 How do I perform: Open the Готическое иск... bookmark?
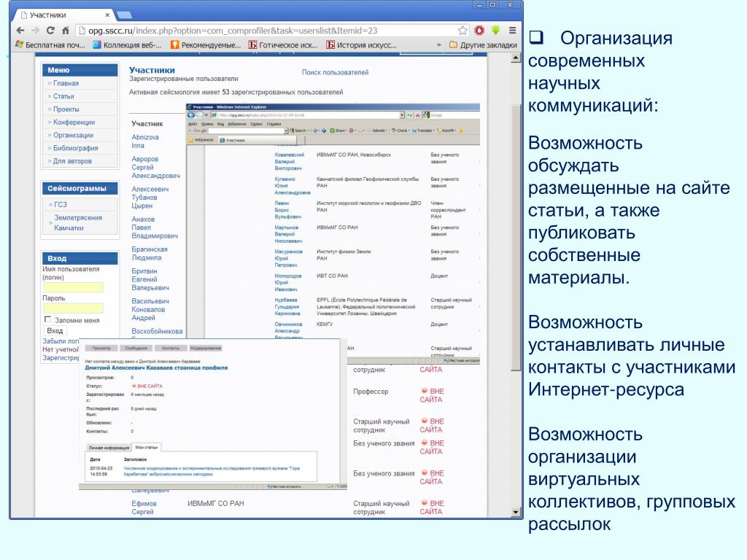[x=283, y=44]
